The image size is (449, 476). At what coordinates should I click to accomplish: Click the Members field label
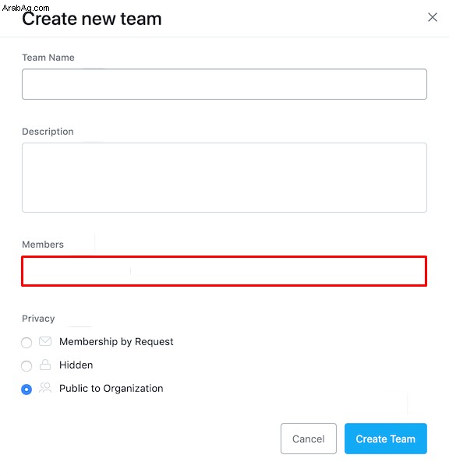pyautogui.click(x=43, y=245)
